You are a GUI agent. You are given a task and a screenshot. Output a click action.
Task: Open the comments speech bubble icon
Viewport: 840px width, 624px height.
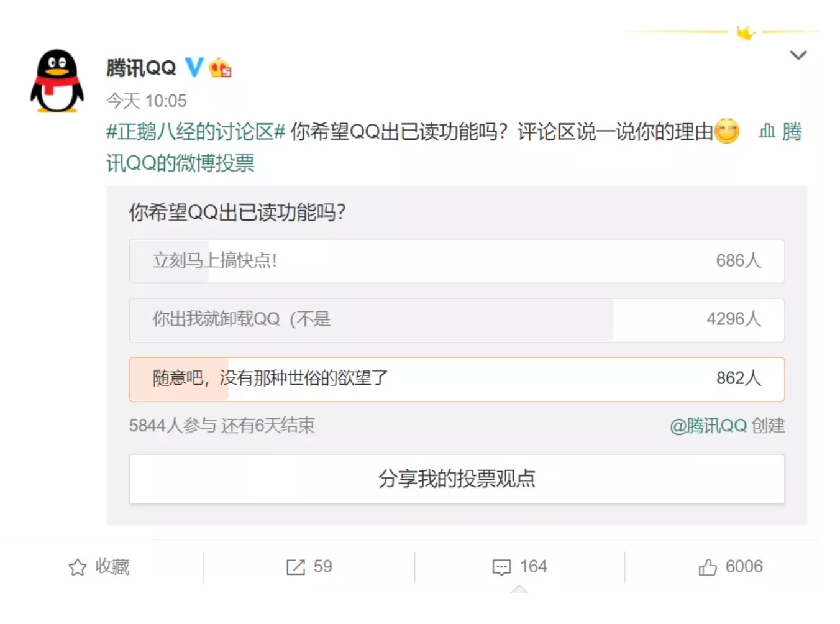(501, 567)
